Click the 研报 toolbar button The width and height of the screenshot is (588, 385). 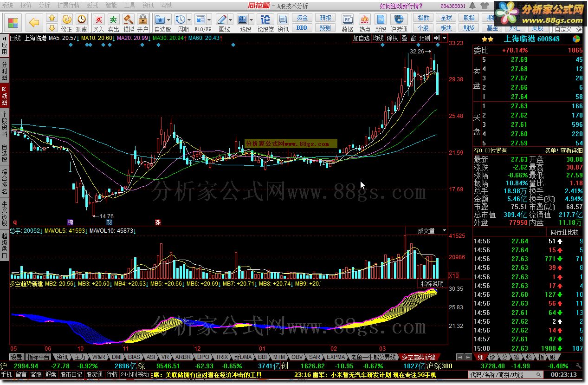[325, 18]
